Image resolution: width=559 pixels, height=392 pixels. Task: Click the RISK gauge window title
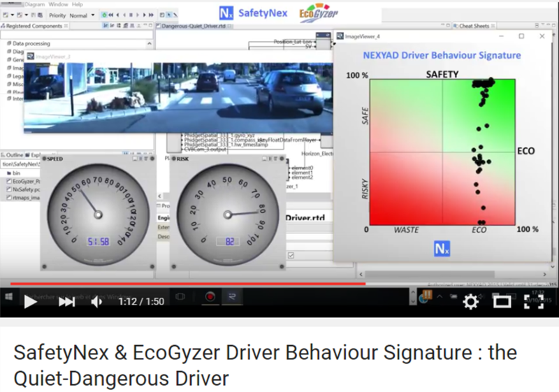click(x=182, y=159)
